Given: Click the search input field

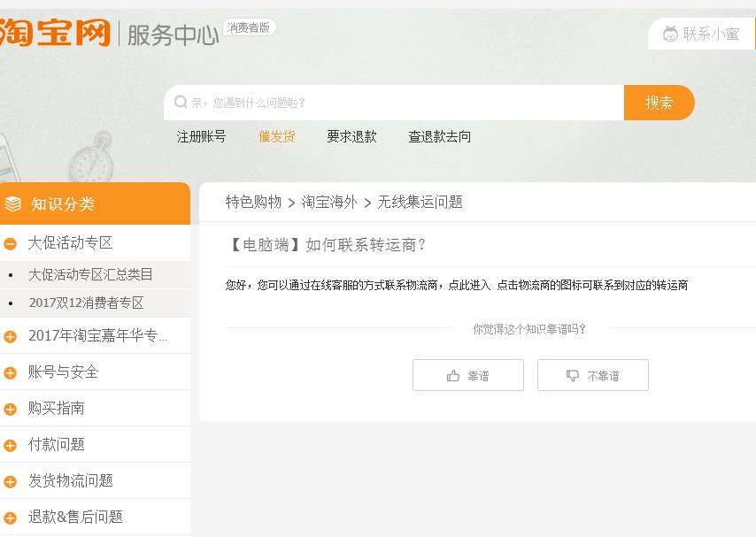Looking at the screenshot, I should pyautogui.click(x=390, y=103).
